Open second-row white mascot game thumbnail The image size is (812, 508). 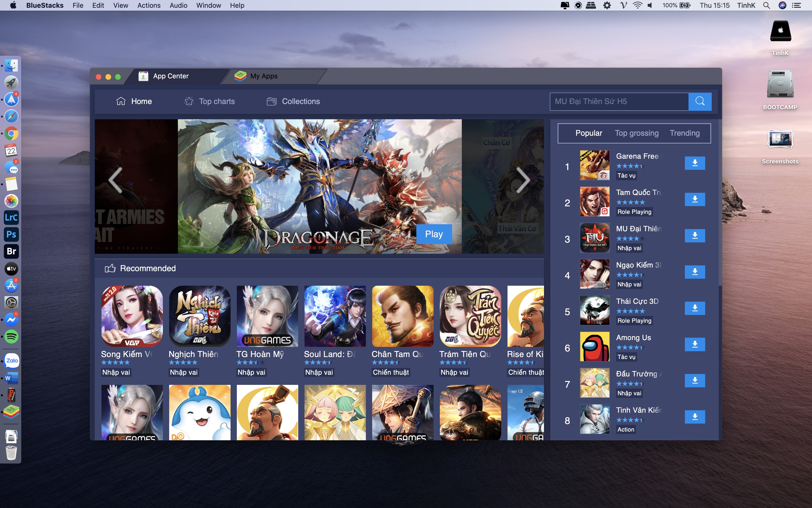pyautogui.click(x=200, y=412)
